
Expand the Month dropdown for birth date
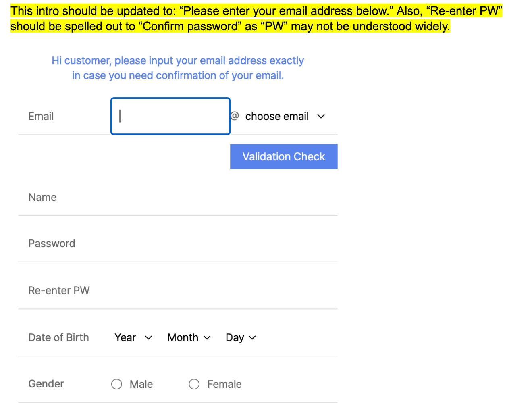coord(189,337)
